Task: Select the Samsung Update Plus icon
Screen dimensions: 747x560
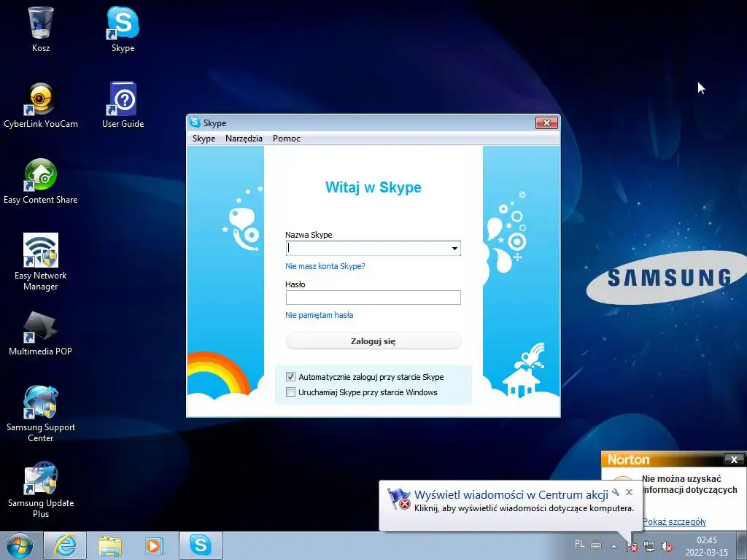Action: (41, 489)
